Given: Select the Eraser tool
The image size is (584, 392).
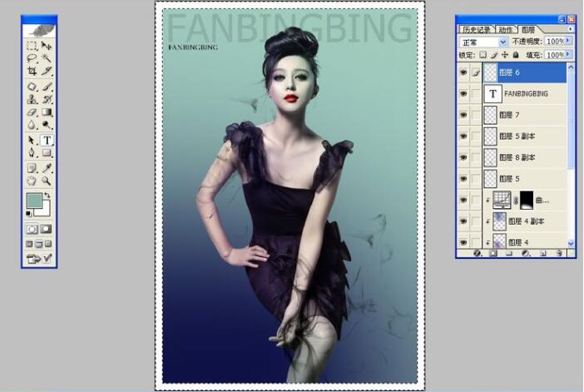Looking at the screenshot, I should point(31,112).
